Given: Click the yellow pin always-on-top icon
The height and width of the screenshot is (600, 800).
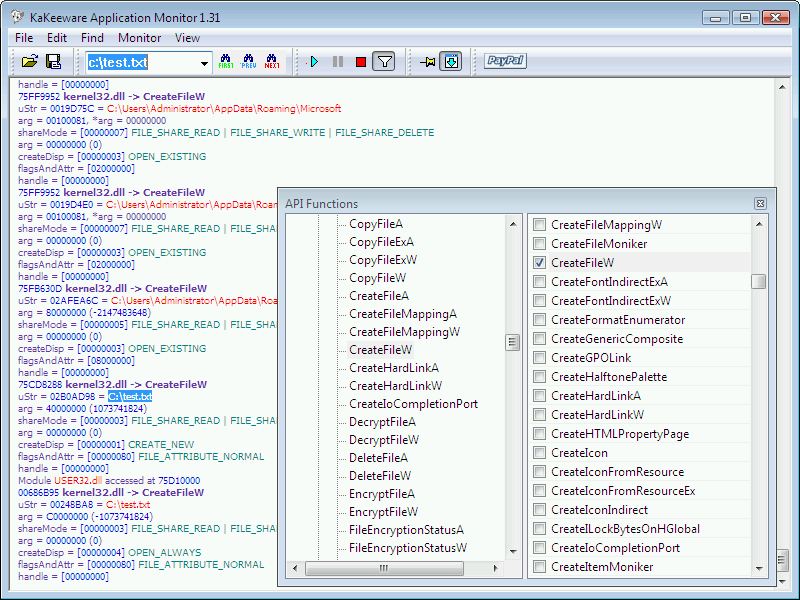Looking at the screenshot, I should (x=428, y=62).
